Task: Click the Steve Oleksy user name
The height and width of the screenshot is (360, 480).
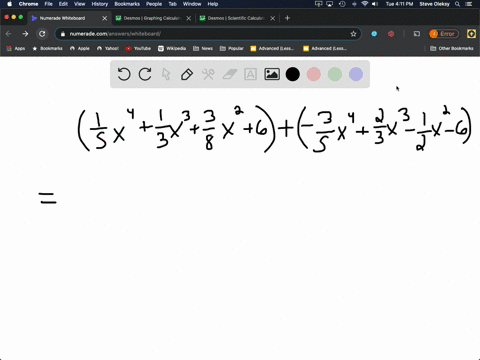Action: (x=434, y=4)
